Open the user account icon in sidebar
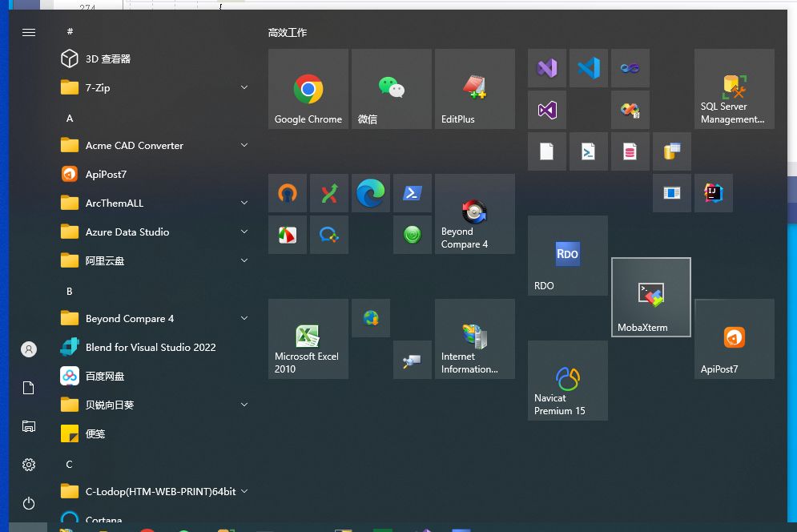The image size is (797, 532). coord(29,349)
